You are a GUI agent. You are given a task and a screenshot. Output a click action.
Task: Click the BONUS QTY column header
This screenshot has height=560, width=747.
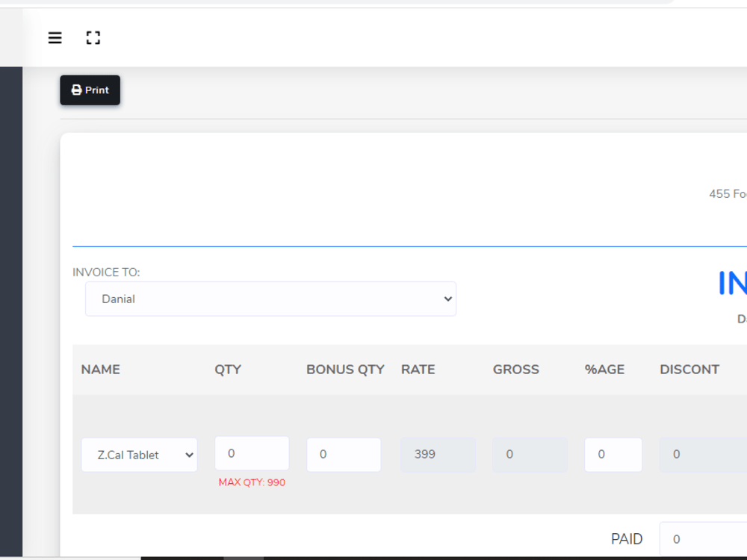(x=345, y=370)
